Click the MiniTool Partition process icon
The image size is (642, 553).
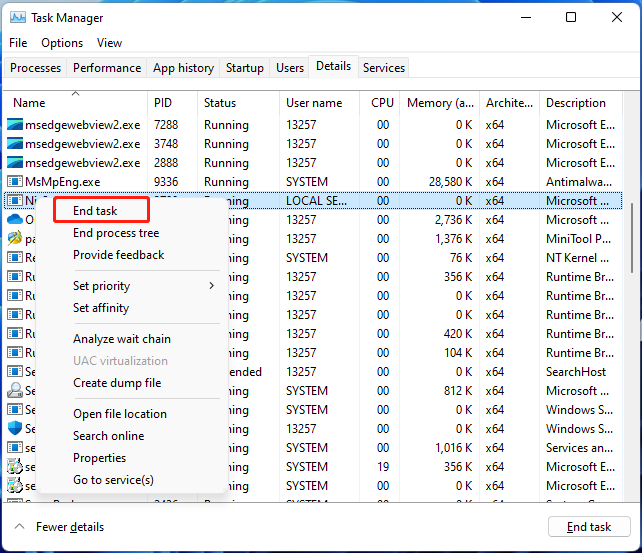(15, 238)
